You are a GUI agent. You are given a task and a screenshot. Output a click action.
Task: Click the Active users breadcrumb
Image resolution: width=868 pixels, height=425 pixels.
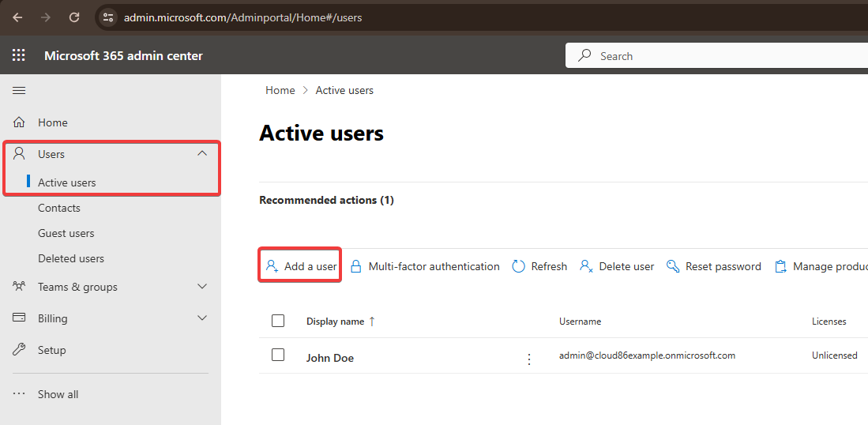344,90
